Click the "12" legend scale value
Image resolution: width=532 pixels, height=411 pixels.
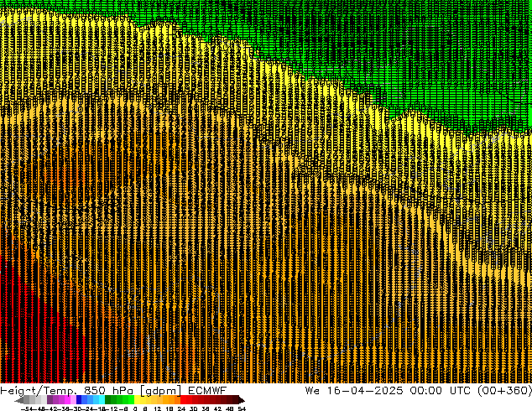coord(158,408)
